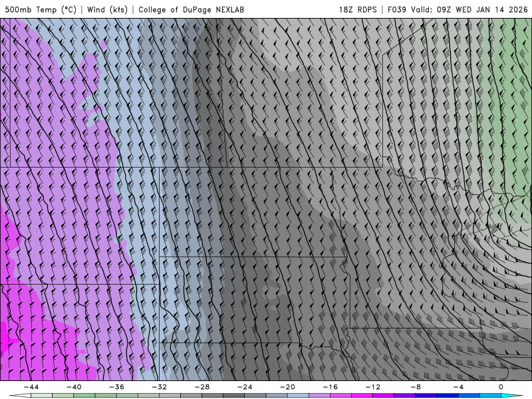Click the 'College of DuPage NEXLAB' text
The width and height of the screenshot is (532, 399).
click(191, 9)
